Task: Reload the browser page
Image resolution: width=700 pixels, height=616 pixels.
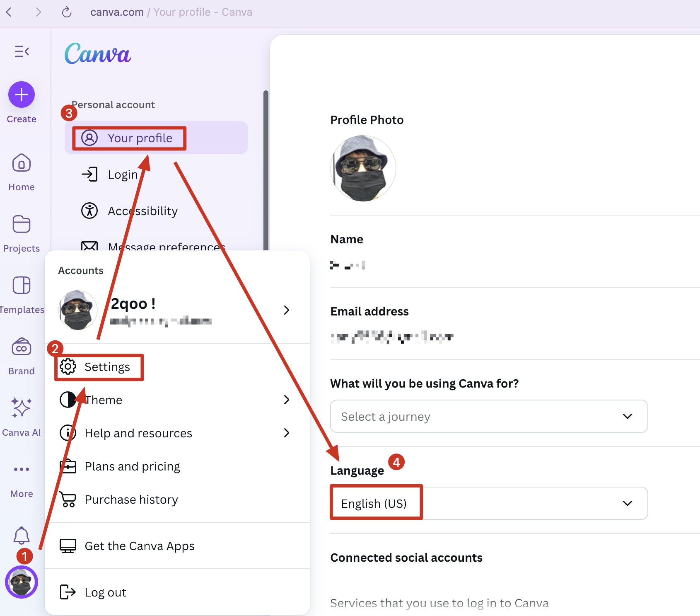Action: (67, 12)
